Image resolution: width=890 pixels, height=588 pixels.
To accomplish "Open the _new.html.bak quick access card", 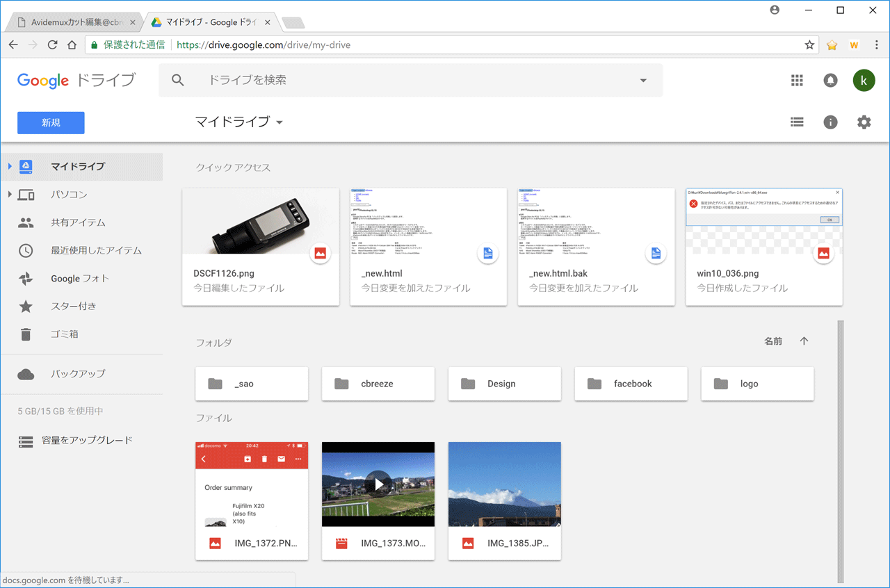I will click(x=597, y=247).
